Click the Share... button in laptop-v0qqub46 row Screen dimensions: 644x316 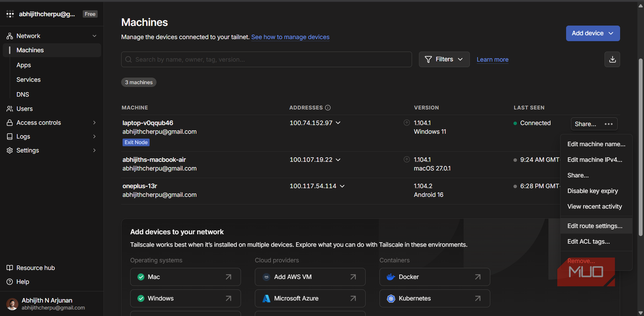[586, 124]
